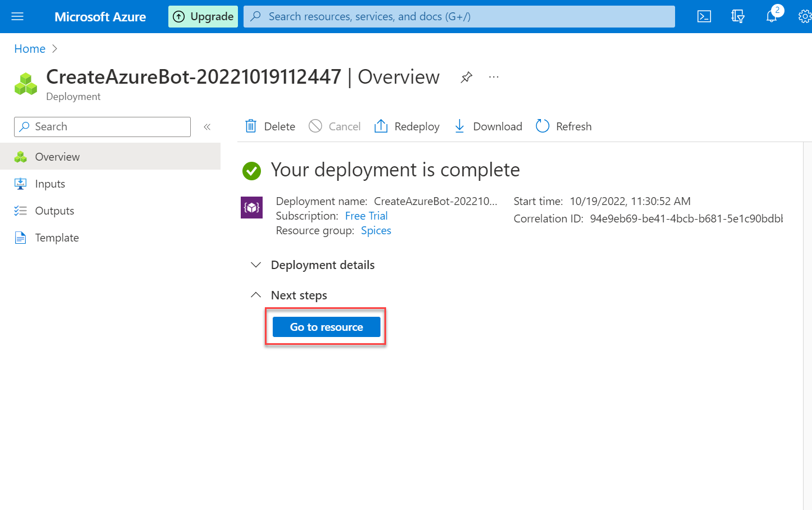
Task: Click the vertical scrollbar on the right
Action: (x=808, y=326)
